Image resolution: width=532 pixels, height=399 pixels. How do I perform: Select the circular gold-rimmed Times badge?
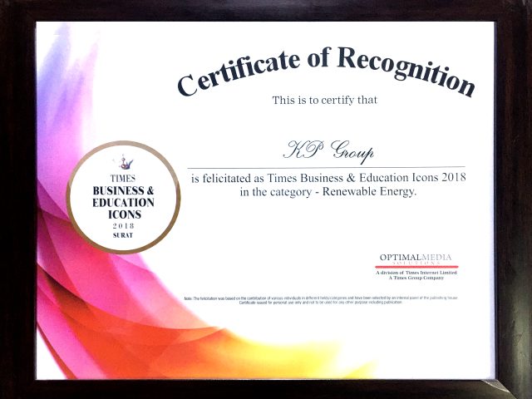(123, 197)
